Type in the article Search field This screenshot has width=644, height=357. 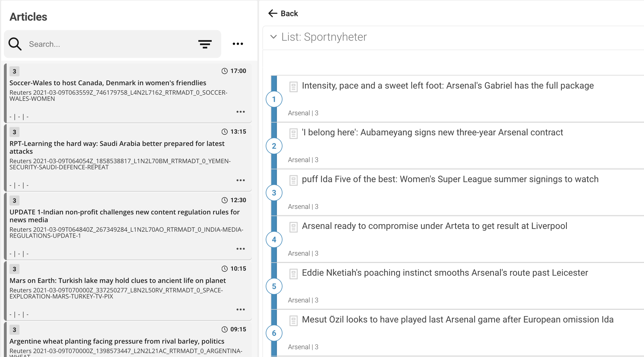109,44
